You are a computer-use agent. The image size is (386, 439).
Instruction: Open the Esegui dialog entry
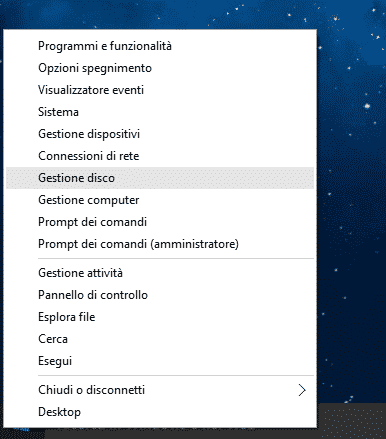point(160,361)
